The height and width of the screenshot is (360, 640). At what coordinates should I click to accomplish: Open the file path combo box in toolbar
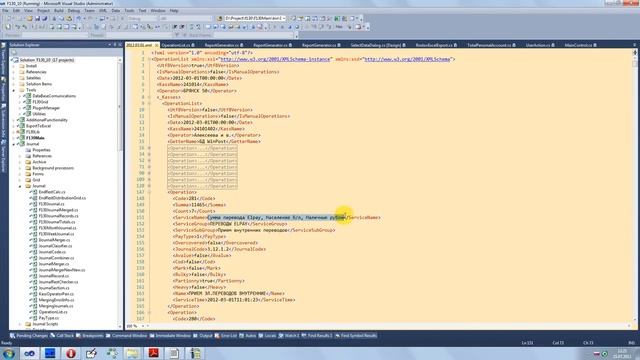click(255, 19)
